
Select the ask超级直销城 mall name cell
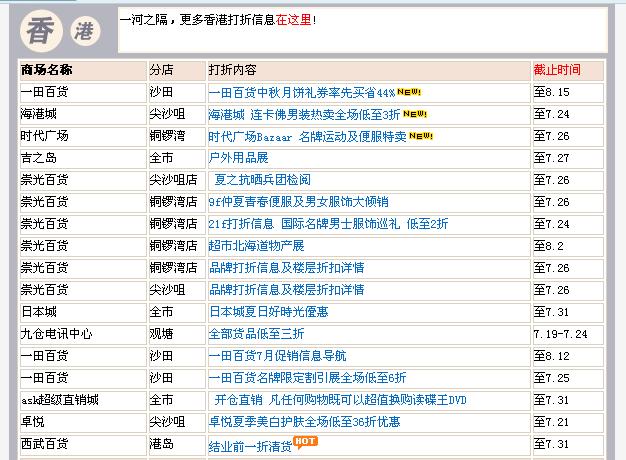[x=83, y=400]
